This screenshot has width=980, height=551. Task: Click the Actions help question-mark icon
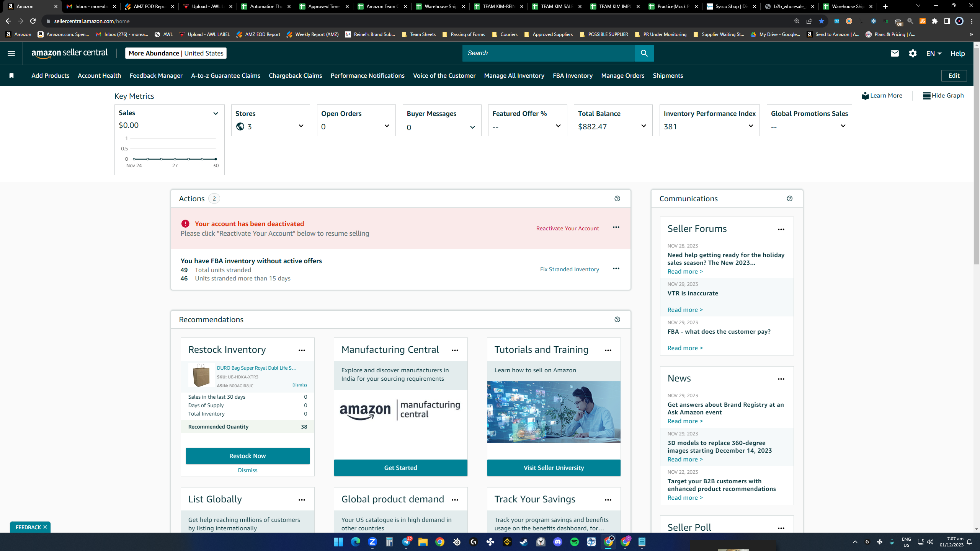[617, 199]
